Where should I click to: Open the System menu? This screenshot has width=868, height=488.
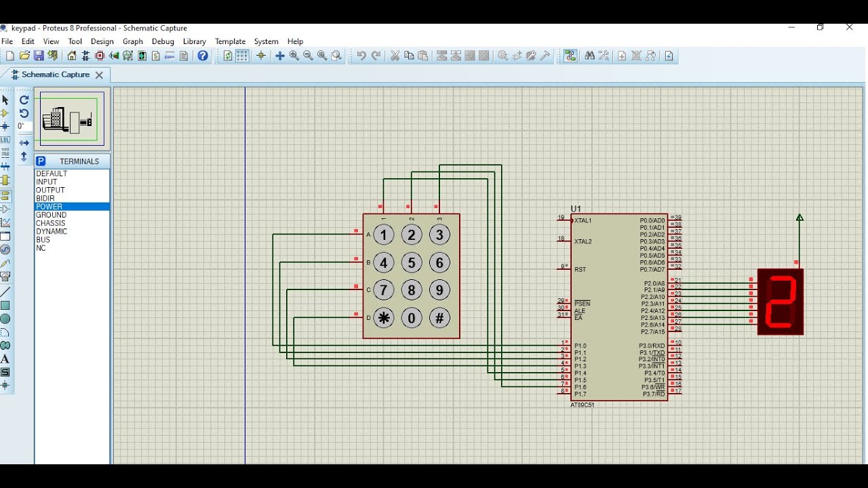point(267,41)
